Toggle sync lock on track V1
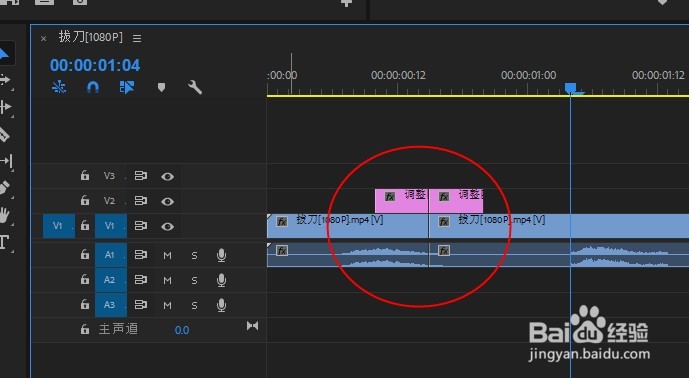The height and width of the screenshot is (378, 689). click(x=141, y=226)
